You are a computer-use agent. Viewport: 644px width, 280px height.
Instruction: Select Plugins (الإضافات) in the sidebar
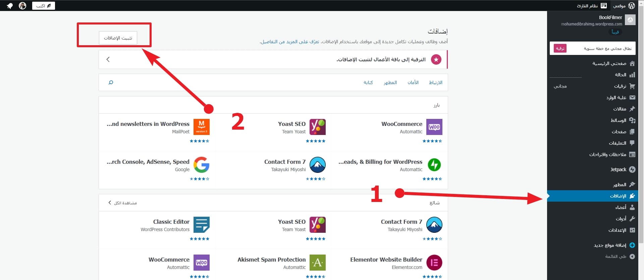(593, 196)
